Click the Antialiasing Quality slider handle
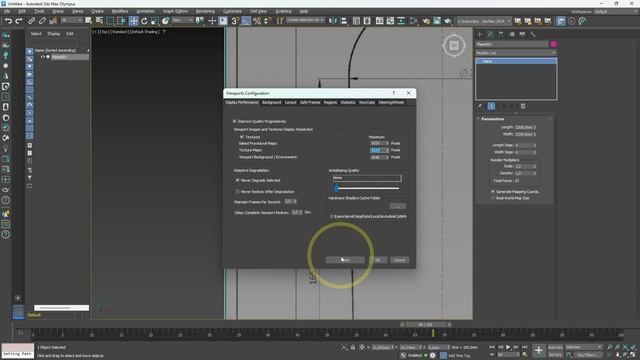The width and height of the screenshot is (640, 360). tap(337, 188)
